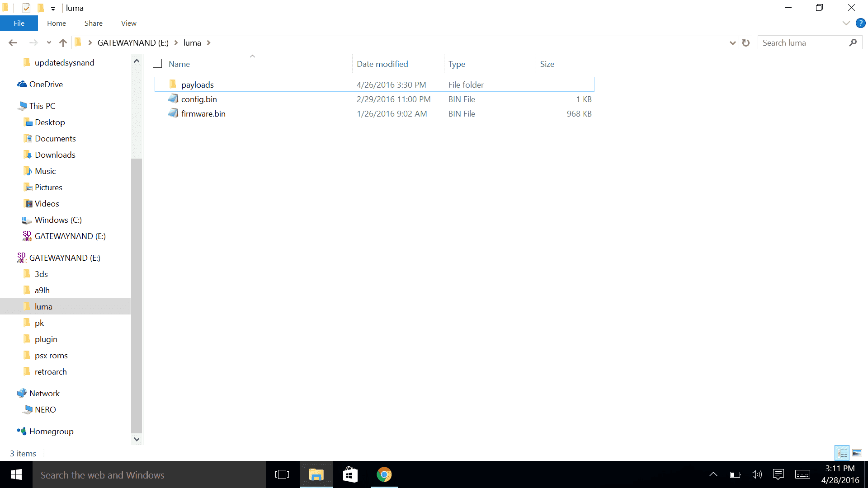Click luma in address breadcrumb
This screenshot has height=488, width=868.
192,42
